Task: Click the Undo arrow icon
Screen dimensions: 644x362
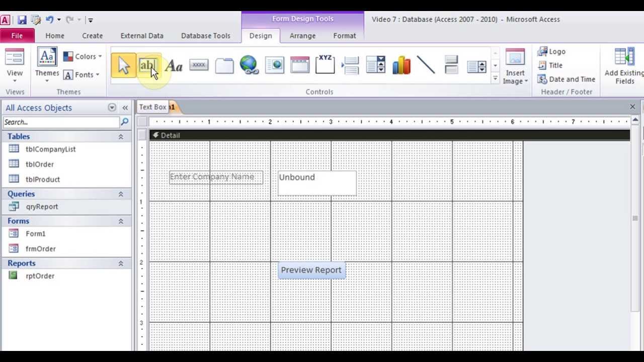Action: tap(49, 20)
